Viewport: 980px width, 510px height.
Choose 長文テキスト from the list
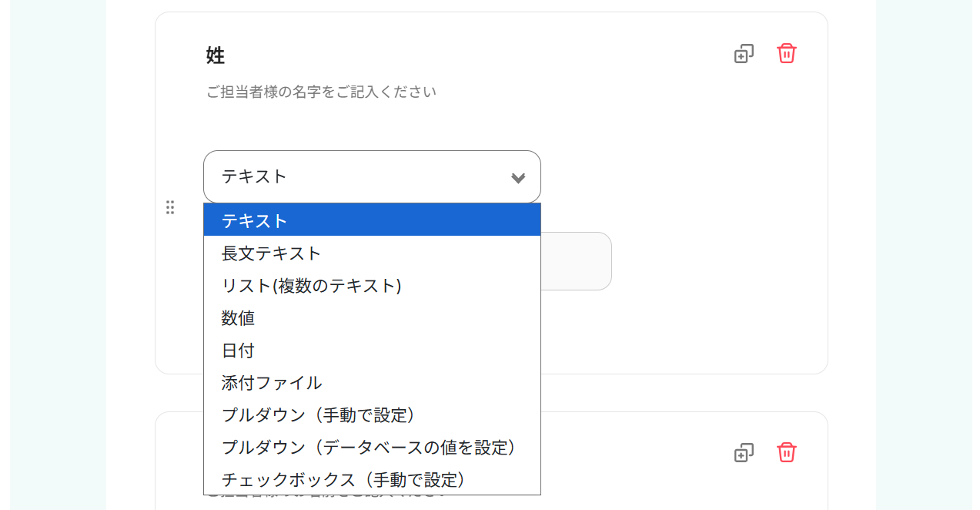[372, 253]
